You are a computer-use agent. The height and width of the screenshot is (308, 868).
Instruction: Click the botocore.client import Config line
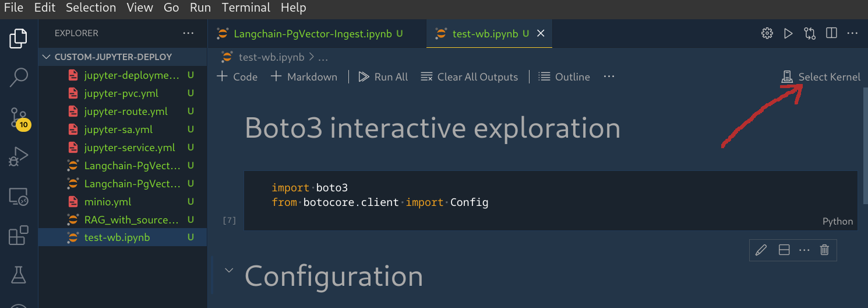[380, 203]
